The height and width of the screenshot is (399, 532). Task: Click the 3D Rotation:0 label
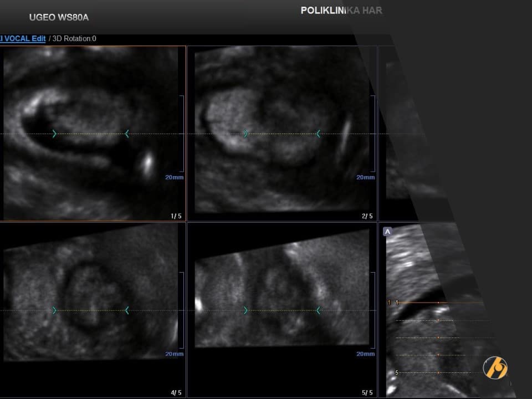[x=74, y=39]
